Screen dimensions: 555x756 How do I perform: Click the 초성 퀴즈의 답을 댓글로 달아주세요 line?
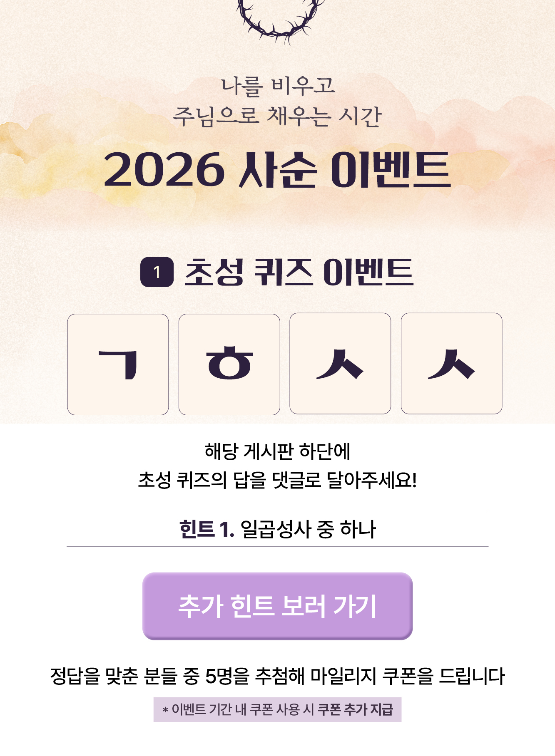click(277, 480)
